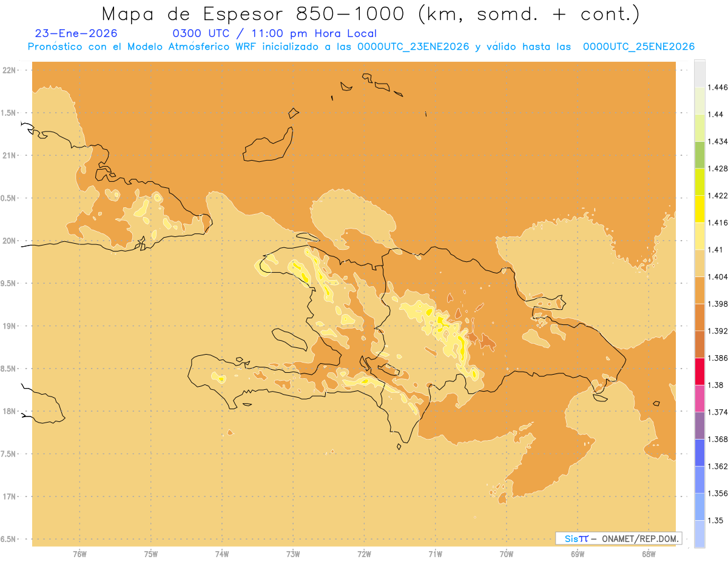Click the '73W' longitude label
The image size is (728, 562).
(x=293, y=554)
